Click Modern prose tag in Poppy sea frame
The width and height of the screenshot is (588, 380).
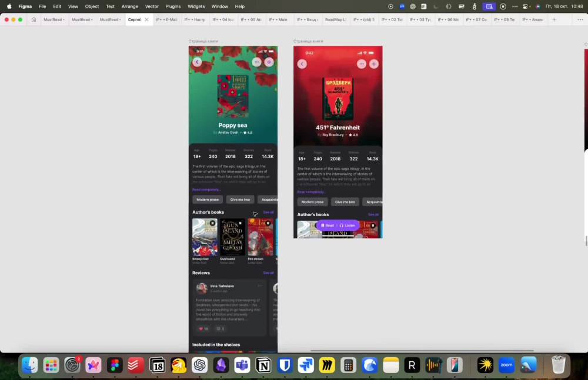pyautogui.click(x=208, y=199)
